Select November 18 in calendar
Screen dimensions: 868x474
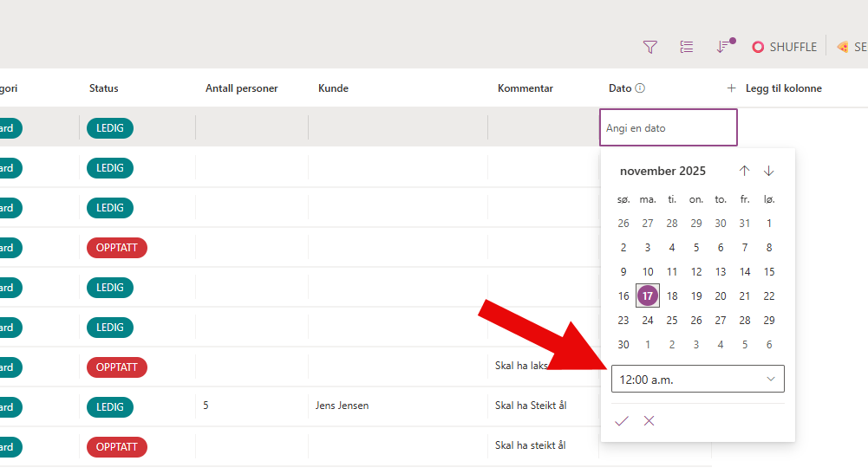click(672, 295)
